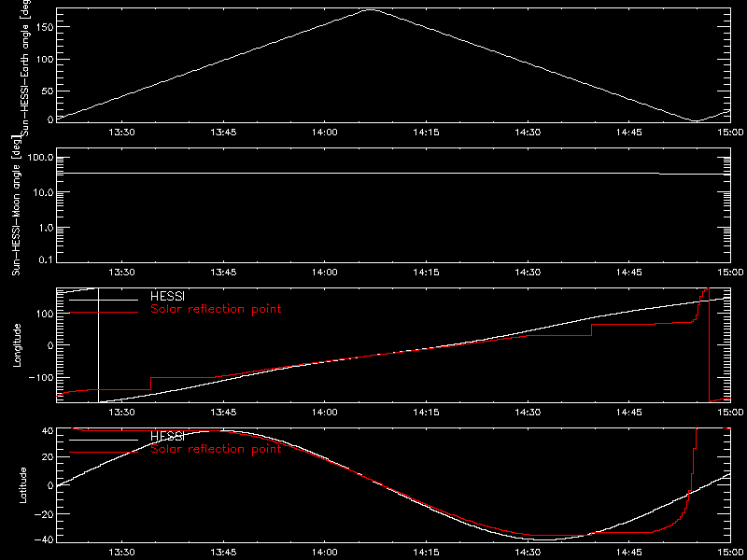Click the Sun-HESSI-Moon angle axis title
This screenshot has width=747, height=560.
(17, 204)
